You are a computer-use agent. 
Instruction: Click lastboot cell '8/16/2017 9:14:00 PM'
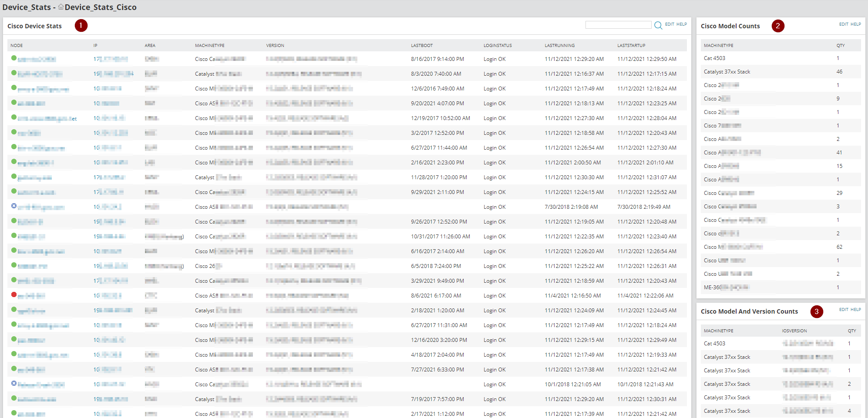pyautogui.click(x=437, y=59)
